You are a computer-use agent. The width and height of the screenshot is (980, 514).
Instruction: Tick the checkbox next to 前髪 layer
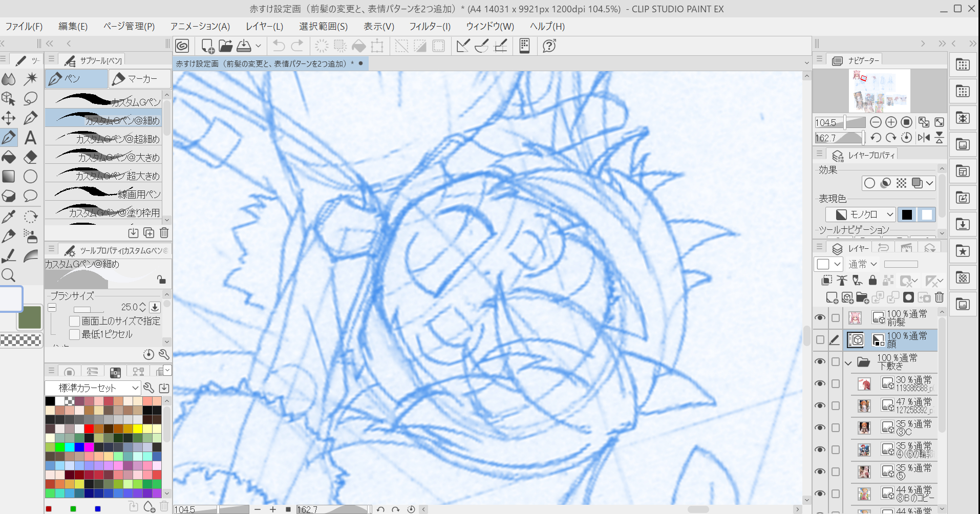point(836,318)
